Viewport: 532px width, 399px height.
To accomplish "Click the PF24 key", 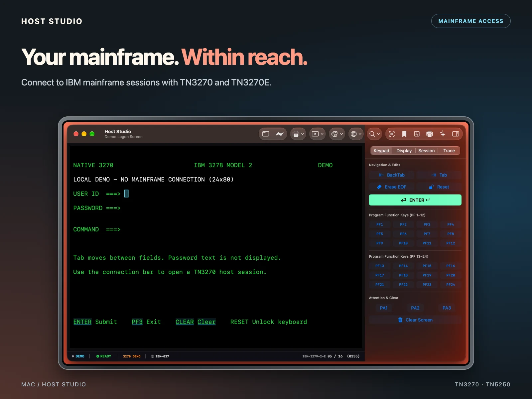I will click(x=451, y=284).
